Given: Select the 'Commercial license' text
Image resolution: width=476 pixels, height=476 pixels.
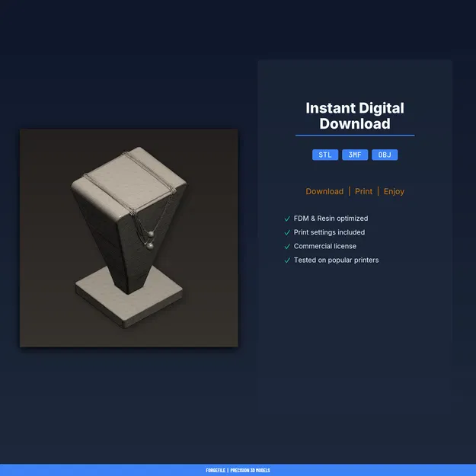Looking at the screenshot, I should tap(324, 246).
